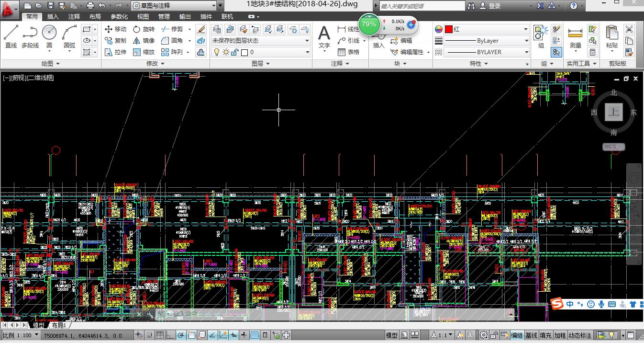Click the save icon in quick access toolbar

click(x=50, y=6)
